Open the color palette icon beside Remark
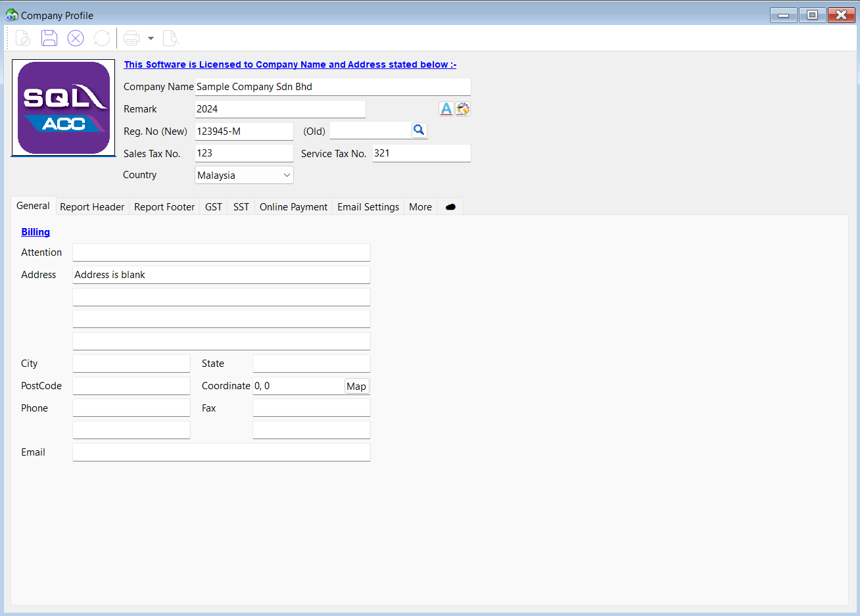This screenshot has width=860, height=616. [463, 109]
